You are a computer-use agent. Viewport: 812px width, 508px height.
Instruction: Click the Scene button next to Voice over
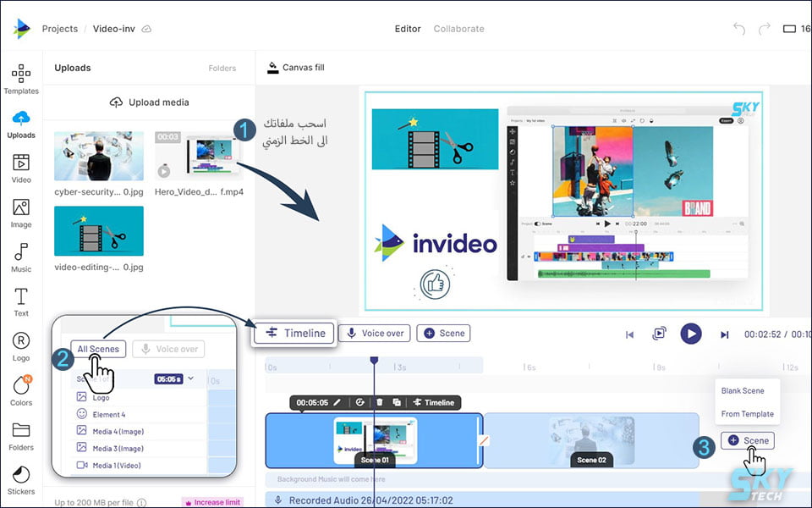click(x=443, y=334)
